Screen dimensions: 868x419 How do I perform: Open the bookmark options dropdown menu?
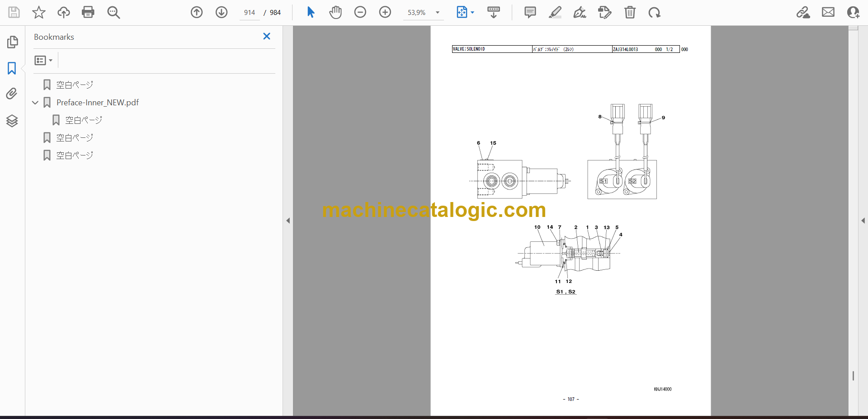coord(44,60)
